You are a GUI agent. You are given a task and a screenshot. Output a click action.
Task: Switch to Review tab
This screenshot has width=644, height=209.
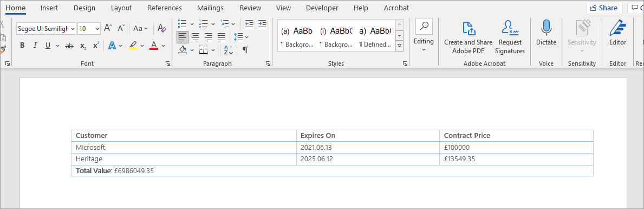(250, 8)
